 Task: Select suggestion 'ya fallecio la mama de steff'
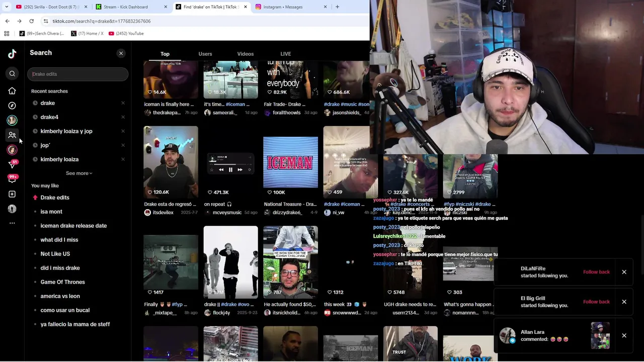click(75, 324)
